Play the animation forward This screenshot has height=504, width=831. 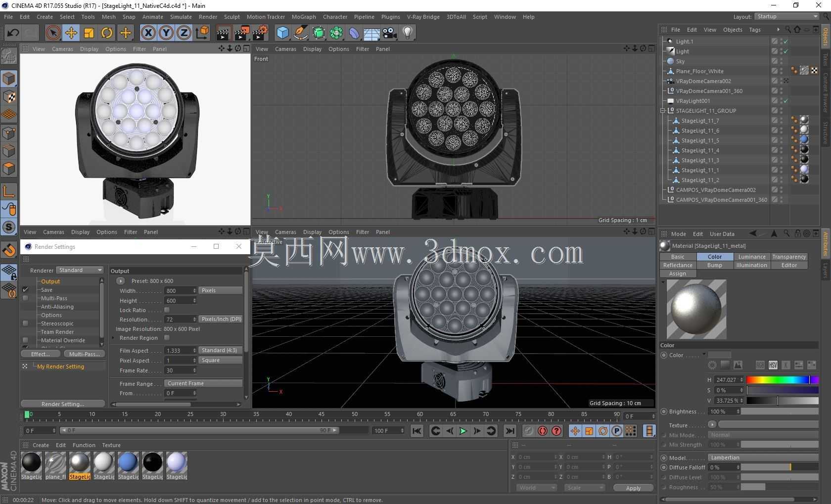(x=463, y=431)
